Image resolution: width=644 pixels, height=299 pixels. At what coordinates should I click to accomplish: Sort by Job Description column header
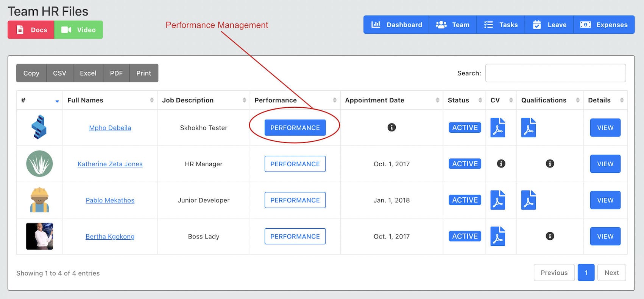click(x=204, y=100)
